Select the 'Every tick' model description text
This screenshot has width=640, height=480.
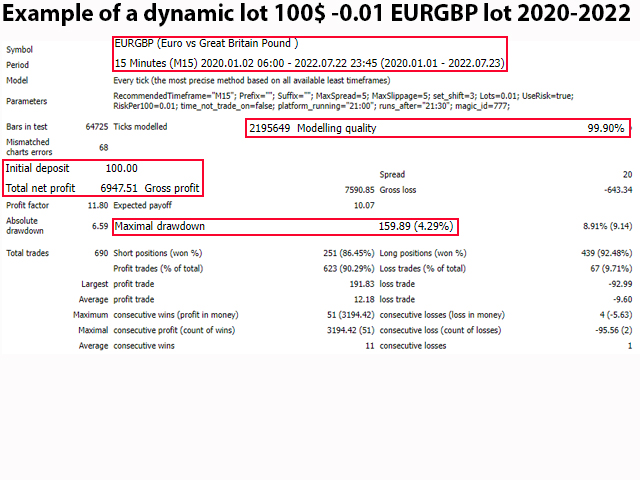pyautogui.click(x=252, y=80)
